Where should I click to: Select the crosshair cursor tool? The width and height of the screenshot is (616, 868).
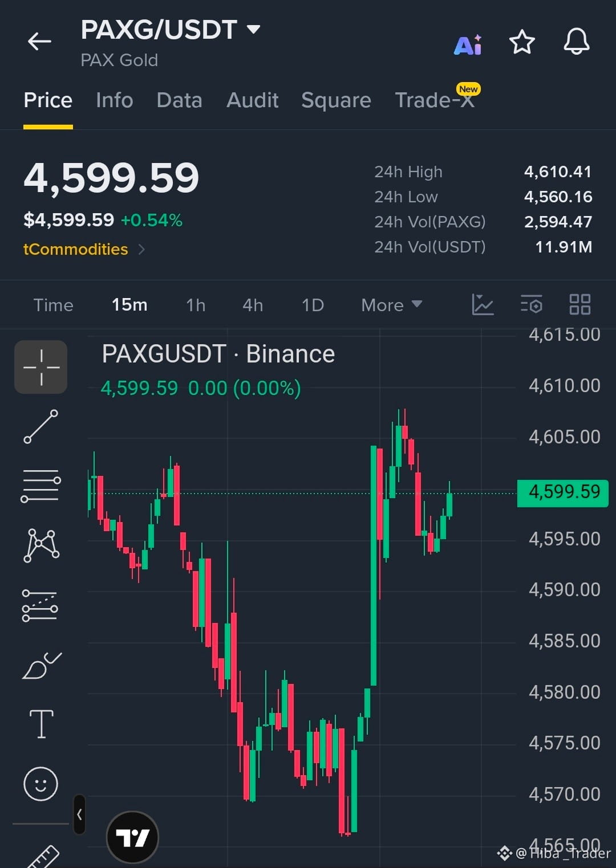coord(41,367)
